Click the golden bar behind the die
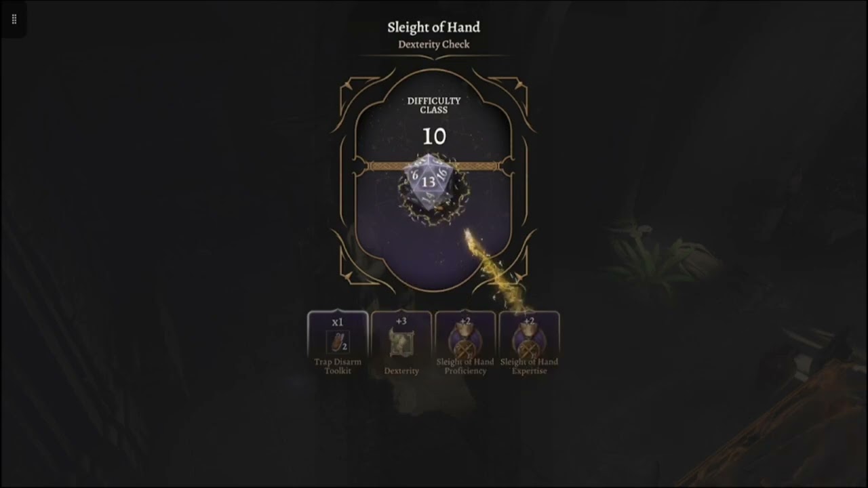 tap(434, 165)
